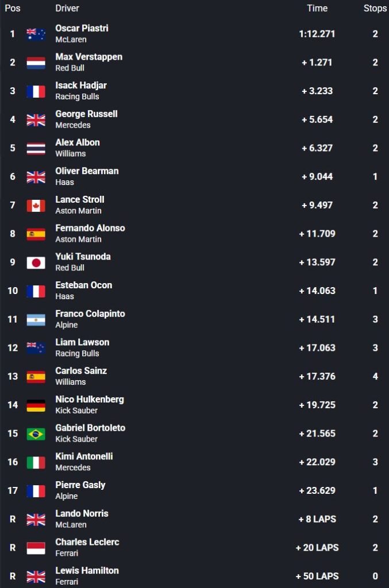Click the Australian flag next to Oscar Piastri
The width and height of the screenshot is (389, 588).
point(36,34)
